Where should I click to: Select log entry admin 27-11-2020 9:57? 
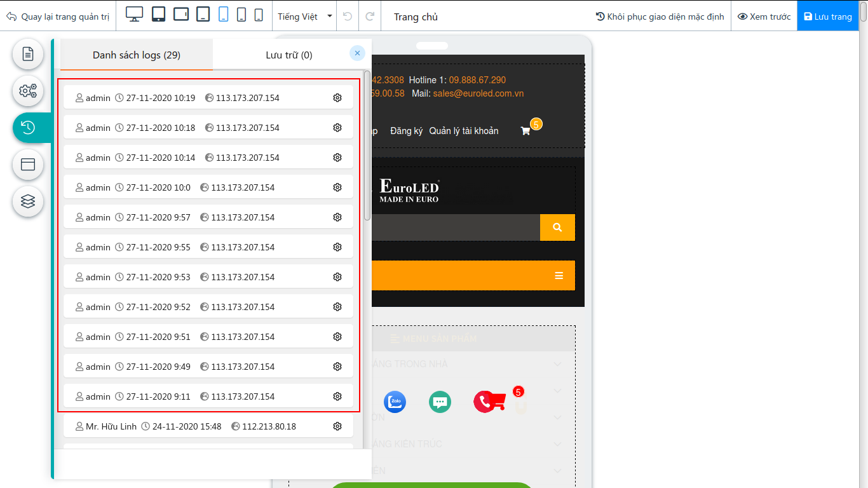point(208,217)
